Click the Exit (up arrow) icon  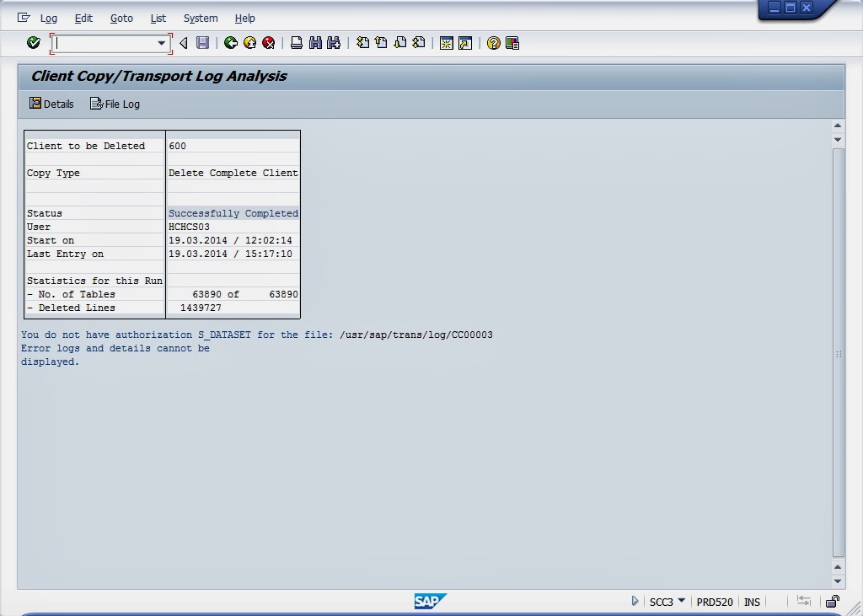coord(249,42)
